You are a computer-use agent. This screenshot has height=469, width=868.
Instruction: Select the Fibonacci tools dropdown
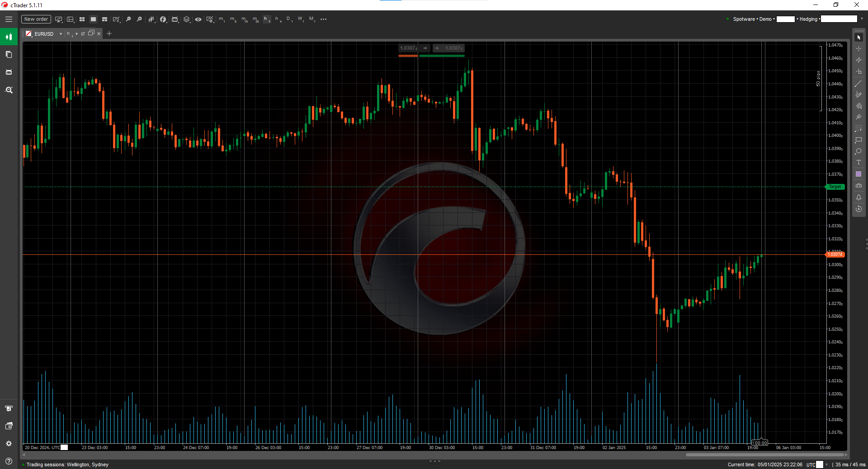pos(859,129)
